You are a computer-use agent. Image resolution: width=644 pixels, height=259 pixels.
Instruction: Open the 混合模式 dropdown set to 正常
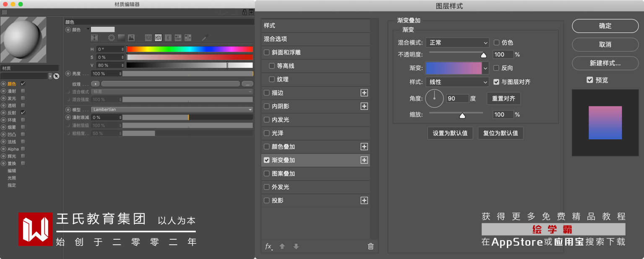coord(457,43)
